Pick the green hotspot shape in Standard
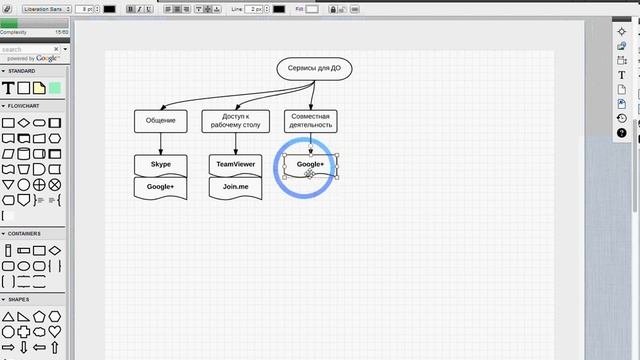 (55, 88)
